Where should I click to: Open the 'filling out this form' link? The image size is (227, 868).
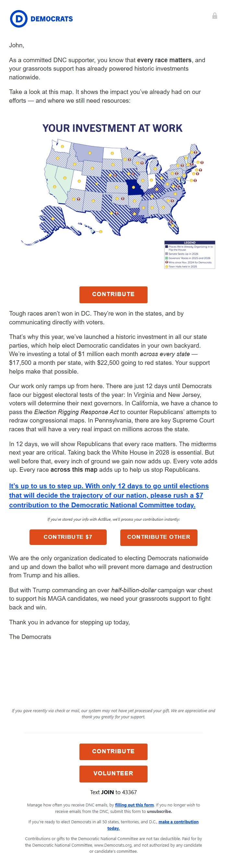coord(134,804)
